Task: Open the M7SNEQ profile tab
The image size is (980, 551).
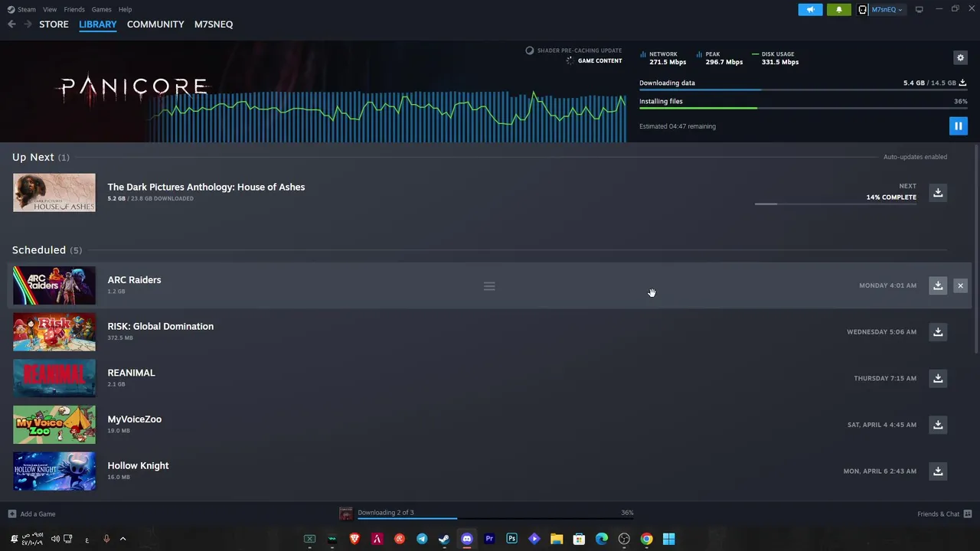Action: coord(214,24)
